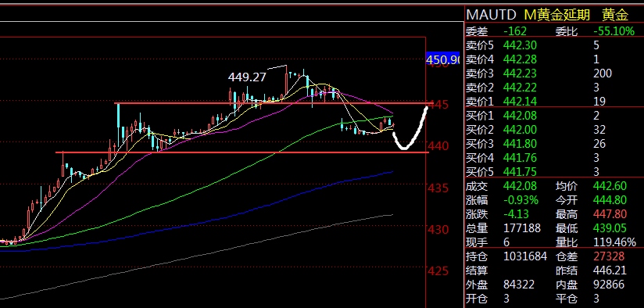Select the 买价1 bid price 442.08
This screenshot has width=644, height=308.
[520, 116]
